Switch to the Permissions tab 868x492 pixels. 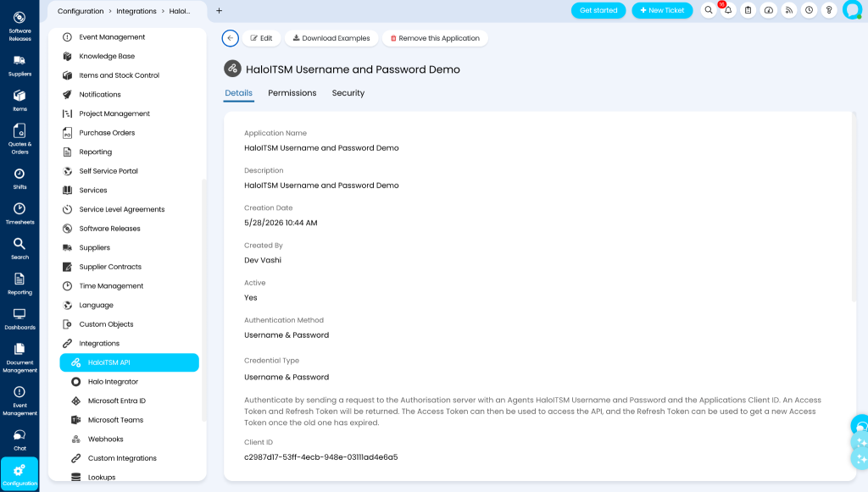[292, 93]
